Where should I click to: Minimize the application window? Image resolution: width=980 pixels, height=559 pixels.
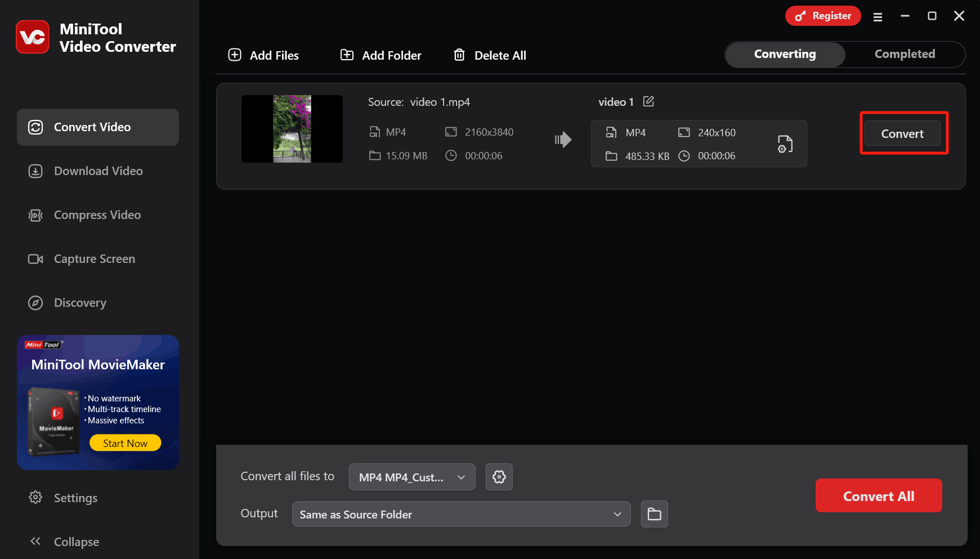(905, 16)
